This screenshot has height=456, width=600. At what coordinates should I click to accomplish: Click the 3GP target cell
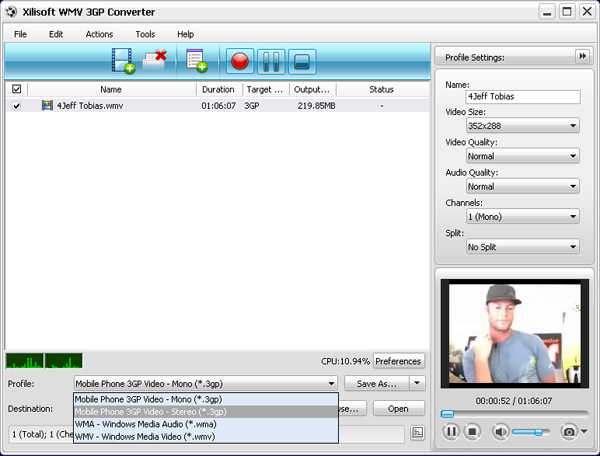click(252, 106)
